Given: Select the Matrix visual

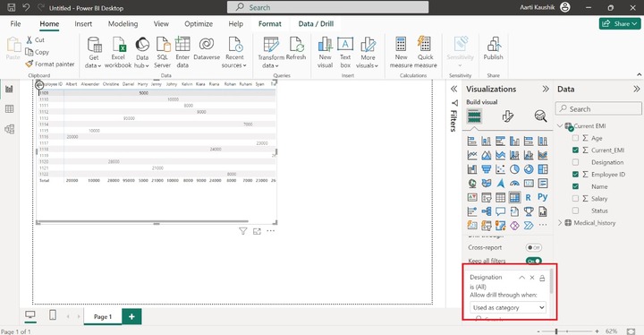Looking at the screenshot, I should (x=514, y=198).
